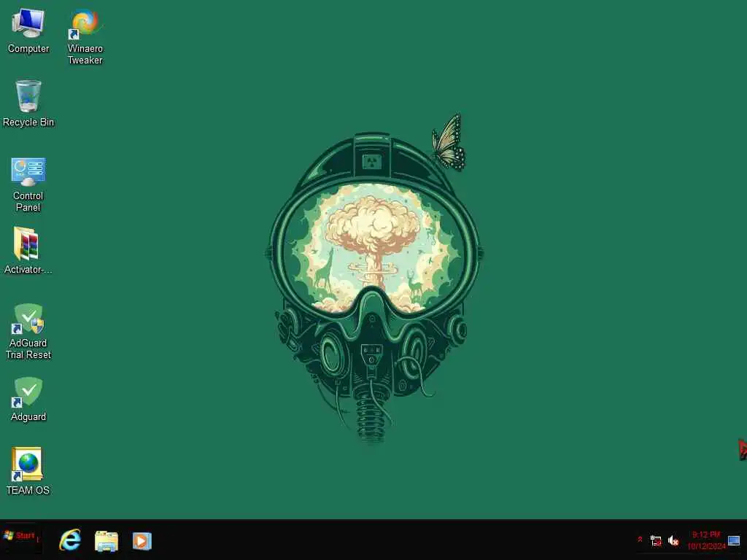This screenshot has height=560, width=747.
Task: Open the muted volume tray icon
Action: (x=673, y=540)
